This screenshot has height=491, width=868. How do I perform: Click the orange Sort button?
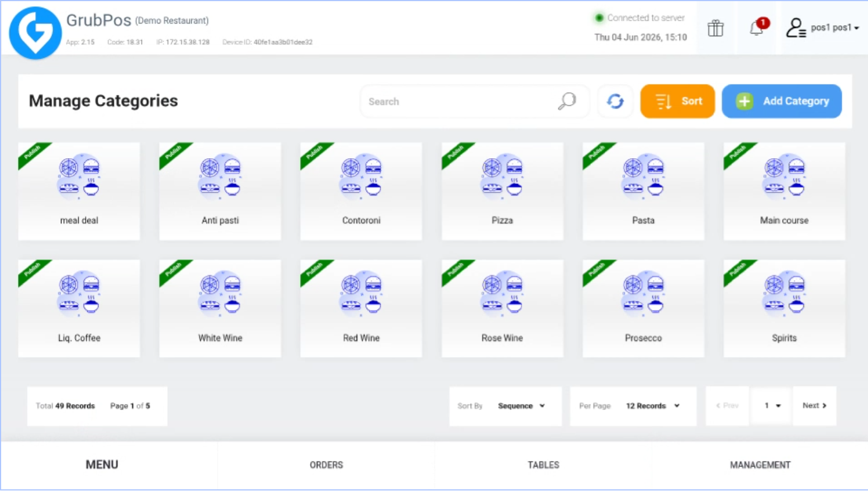pyautogui.click(x=677, y=101)
